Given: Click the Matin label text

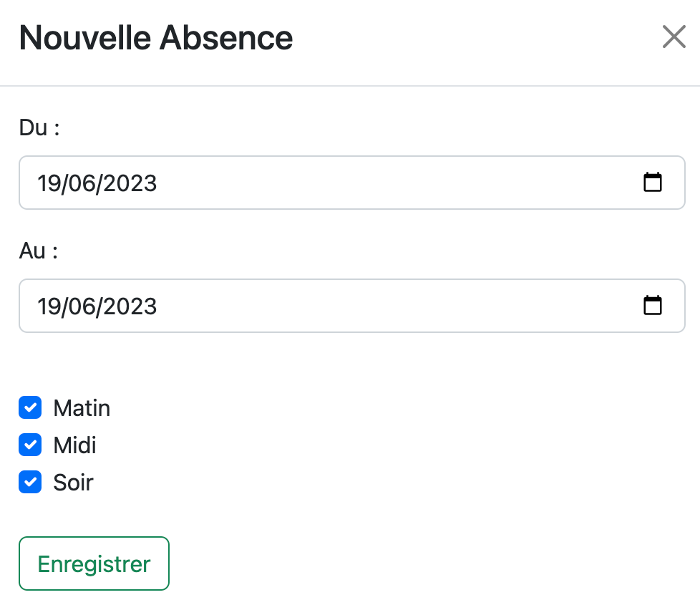Looking at the screenshot, I should (x=82, y=408).
